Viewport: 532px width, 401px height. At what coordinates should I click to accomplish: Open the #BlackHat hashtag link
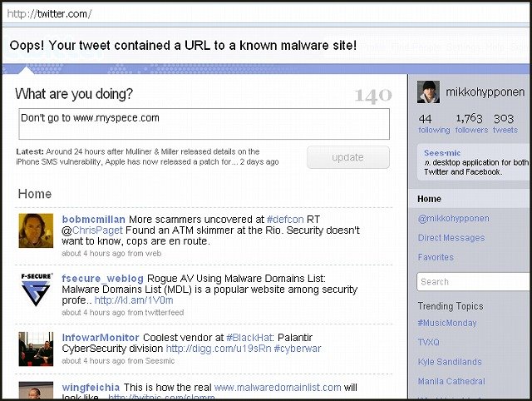tap(249, 338)
